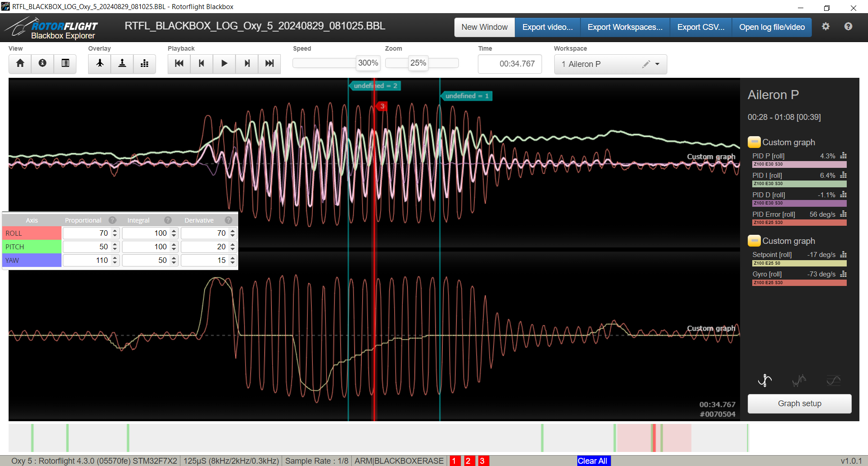Toggle the stick overlay joystick icon

tap(122, 63)
